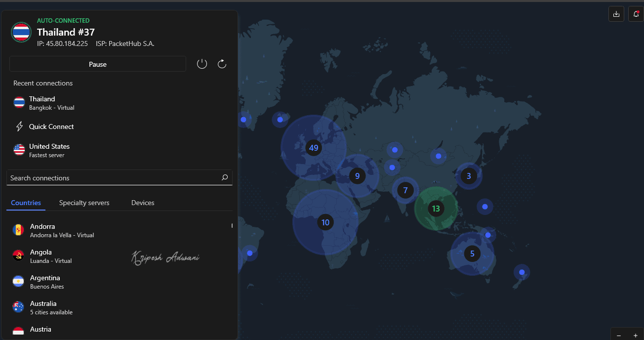
Task: Click the search magnifier icon
Action: [225, 178]
